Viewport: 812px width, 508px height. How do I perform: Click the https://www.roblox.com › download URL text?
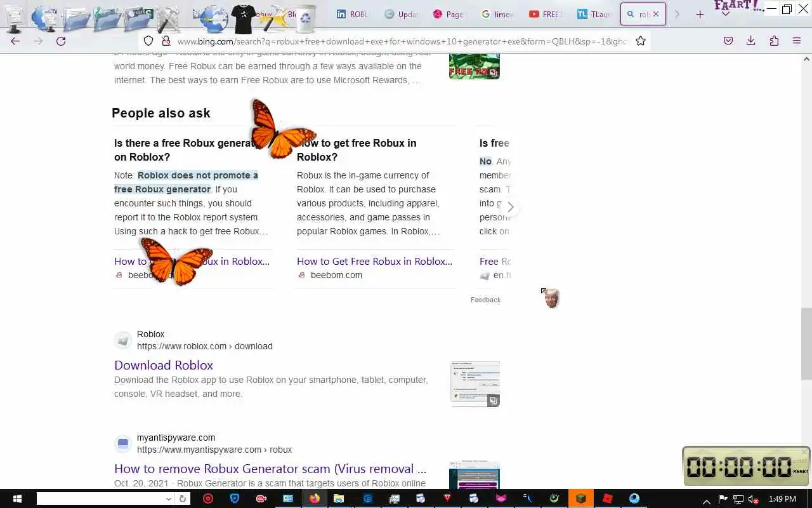(205, 346)
